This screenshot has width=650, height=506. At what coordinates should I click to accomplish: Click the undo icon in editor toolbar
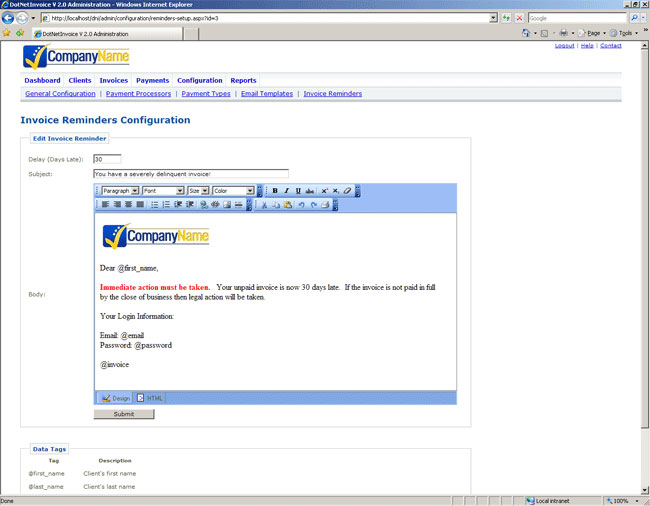[x=300, y=205]
